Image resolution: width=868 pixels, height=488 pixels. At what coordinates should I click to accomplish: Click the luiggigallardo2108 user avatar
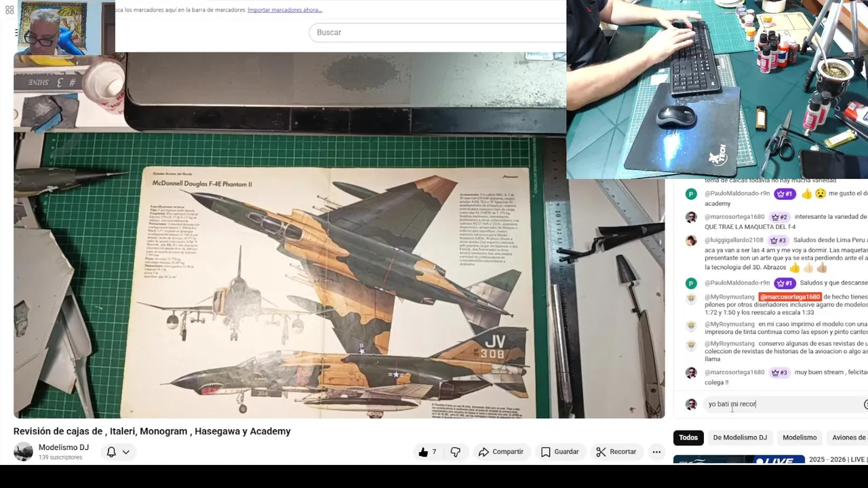click(691, 241)
